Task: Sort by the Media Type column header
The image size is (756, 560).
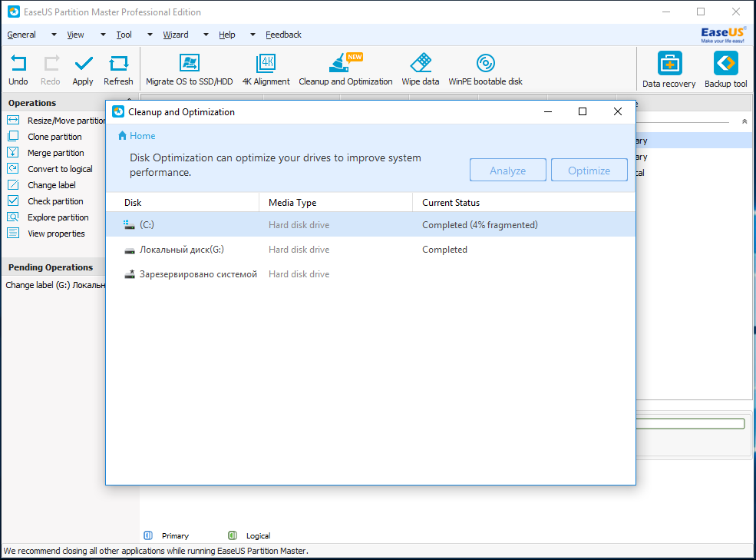Action: [x=336, y=202]
